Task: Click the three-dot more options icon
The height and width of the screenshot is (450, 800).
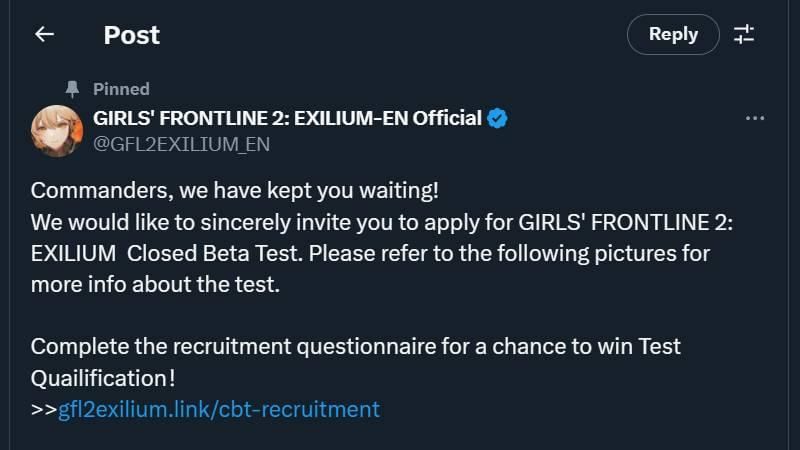Action: tap(755, 118)
